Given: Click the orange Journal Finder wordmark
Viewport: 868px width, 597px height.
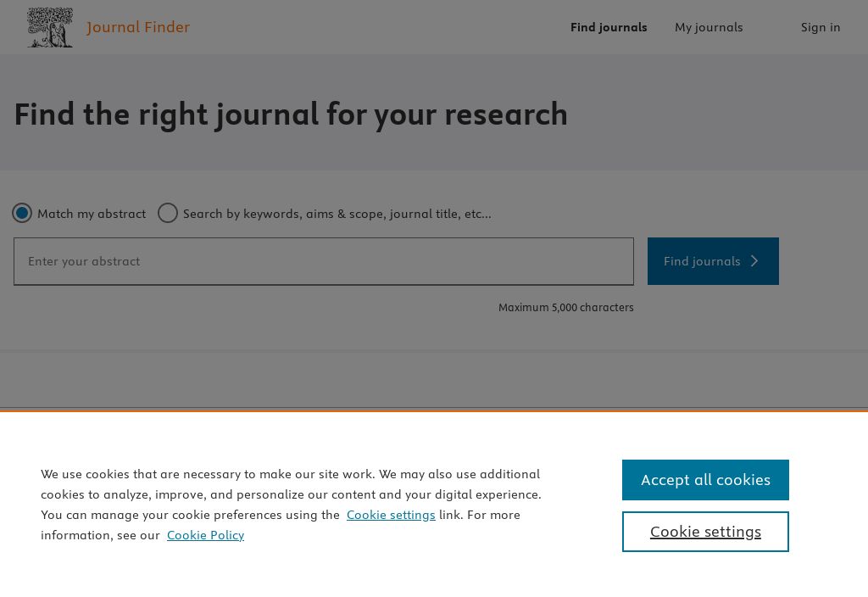Looking at the screenshot, I should [138, 27].
